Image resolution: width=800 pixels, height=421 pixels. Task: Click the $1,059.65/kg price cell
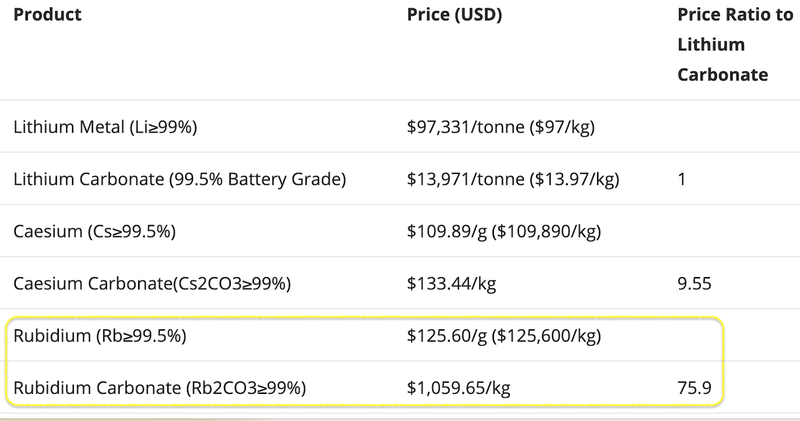pyautogui.click(x=458, y=388)
